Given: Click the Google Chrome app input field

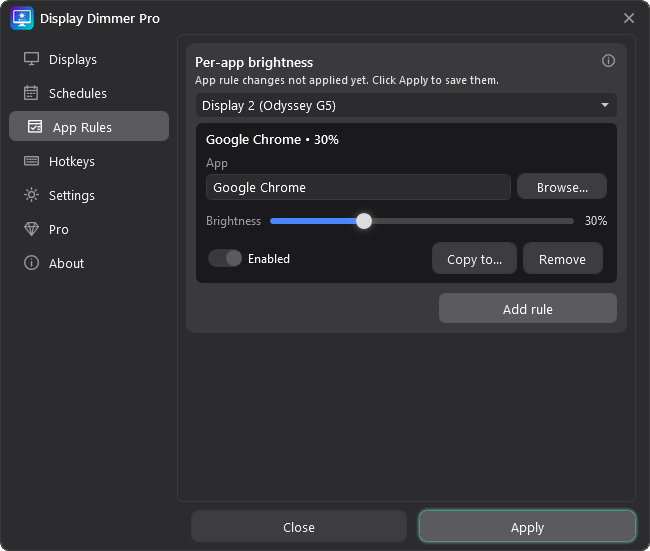Looking at the screenshot, I should 358,187.
